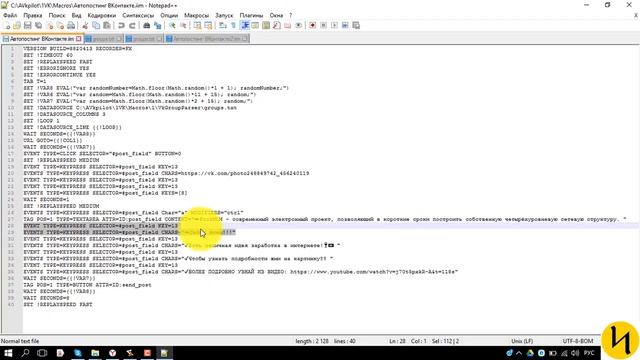Click the Paste toolbar icon
The image size is (640, 360).
(x=107, y=25)
